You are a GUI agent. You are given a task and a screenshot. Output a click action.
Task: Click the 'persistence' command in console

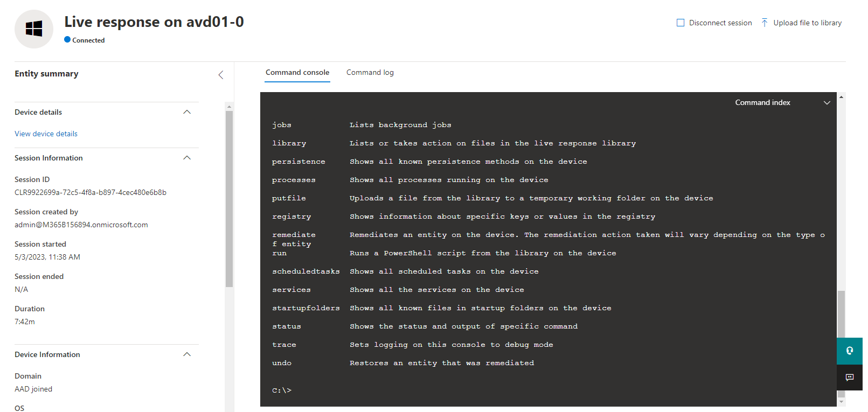[298, 162]
